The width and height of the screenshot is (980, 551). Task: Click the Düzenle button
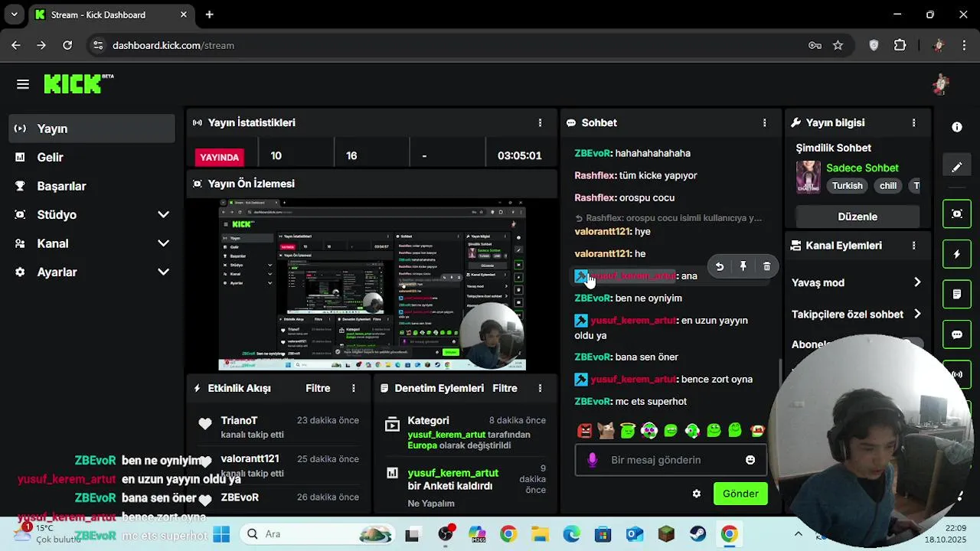click(857, 217)
